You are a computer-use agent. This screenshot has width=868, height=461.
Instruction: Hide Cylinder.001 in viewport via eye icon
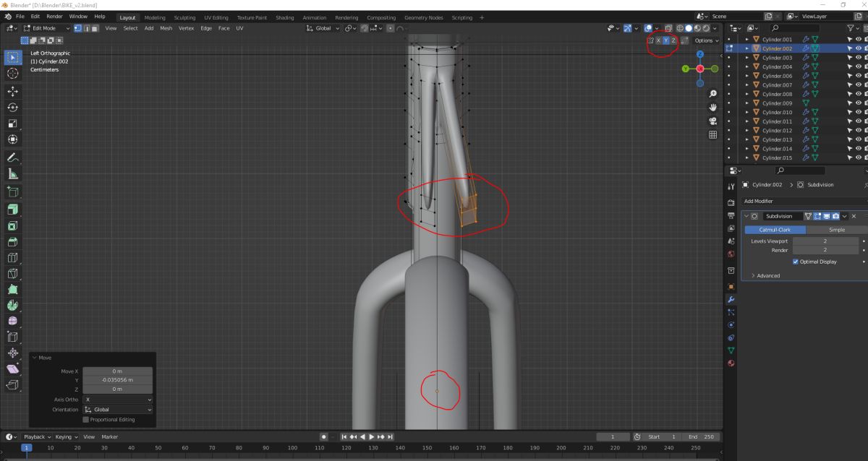click(859, 40)
